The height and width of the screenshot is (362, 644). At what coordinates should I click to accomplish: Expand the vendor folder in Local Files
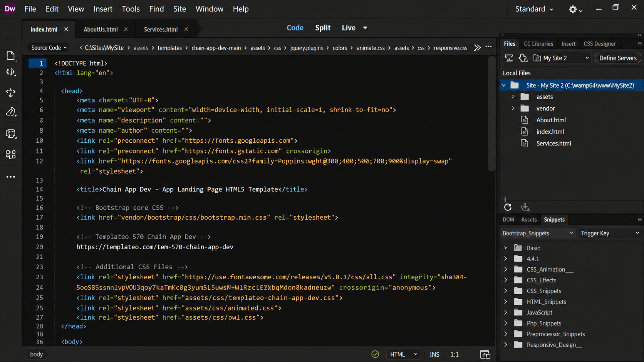pyautogui.click(x=513, y=108)
